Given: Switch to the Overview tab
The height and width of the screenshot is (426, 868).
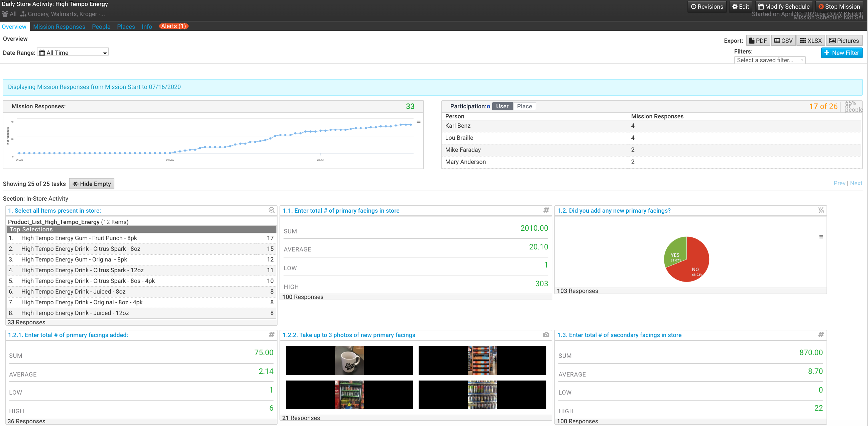Looking at the screenshot, I should point(14,27).
